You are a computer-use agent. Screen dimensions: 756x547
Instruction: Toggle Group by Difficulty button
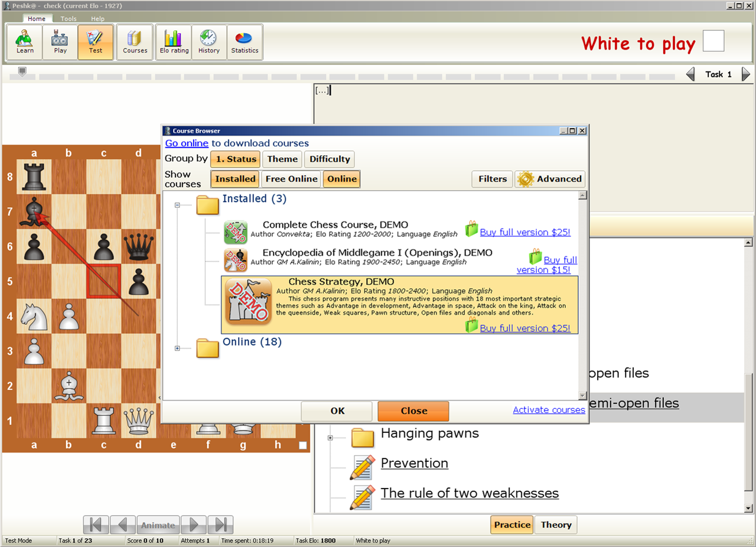click(330, 159)
